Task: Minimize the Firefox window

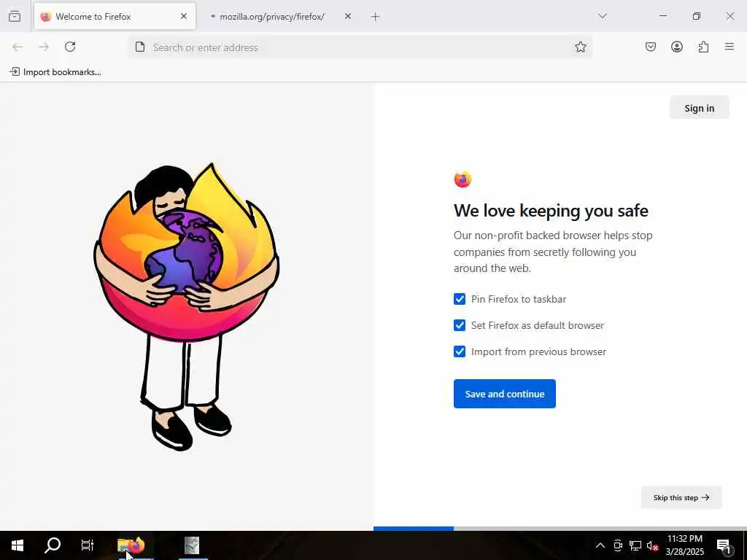Action: point(662,16)
